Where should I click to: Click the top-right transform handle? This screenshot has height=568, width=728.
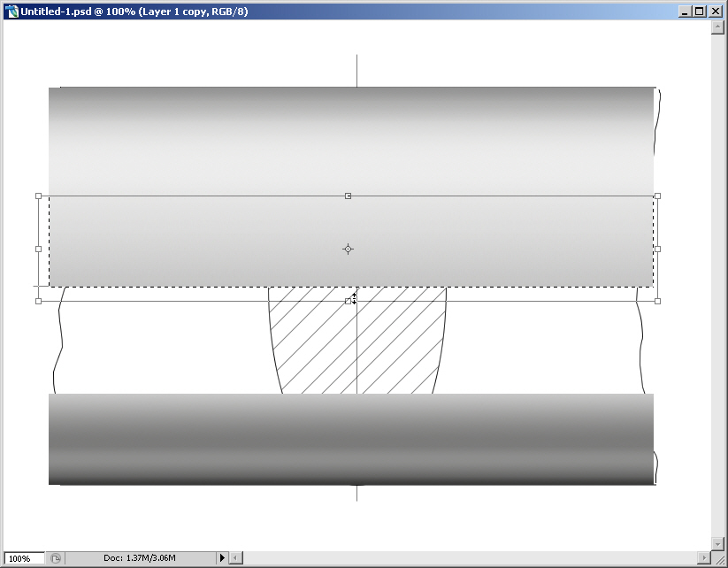tap(657, 196)
